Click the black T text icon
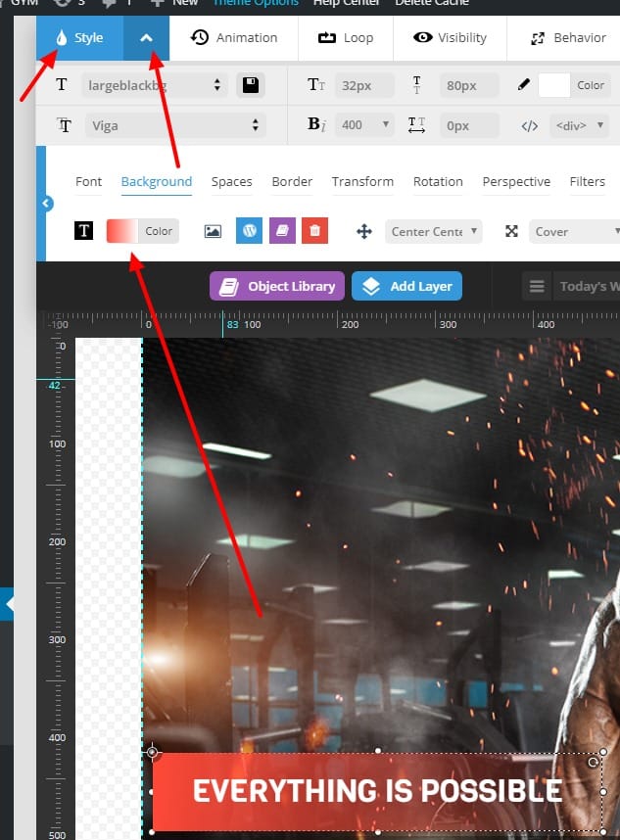Viewport: 620px width, 840px height. point(84,232)
